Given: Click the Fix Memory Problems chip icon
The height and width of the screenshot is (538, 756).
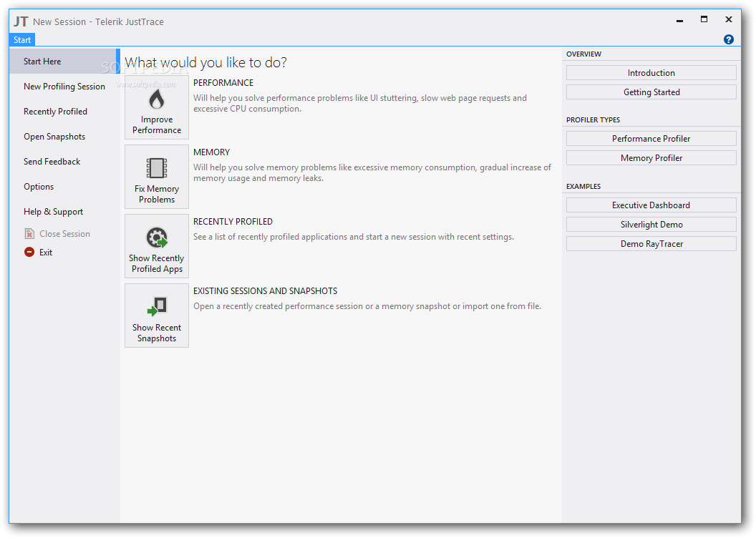Looking at the screenshot, I should pyautogui.click(x=157, y=169).
